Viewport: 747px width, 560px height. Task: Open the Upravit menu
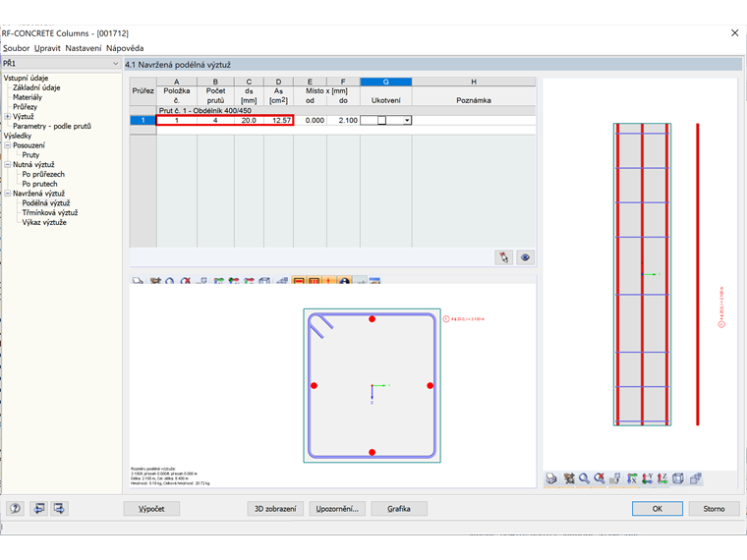point(47,48)
